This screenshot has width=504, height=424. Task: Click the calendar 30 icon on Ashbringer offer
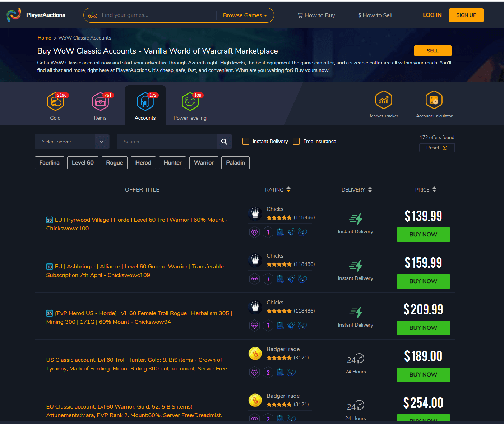coord(50,266)
